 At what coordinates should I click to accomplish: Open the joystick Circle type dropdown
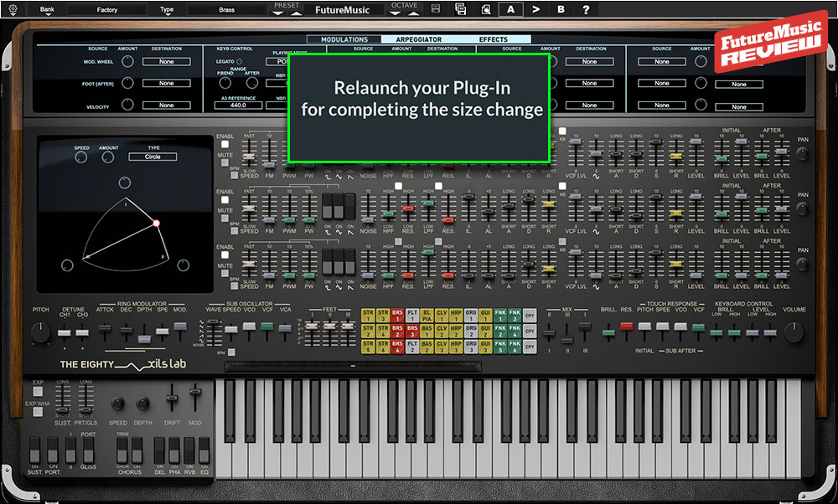coord(153,157)
